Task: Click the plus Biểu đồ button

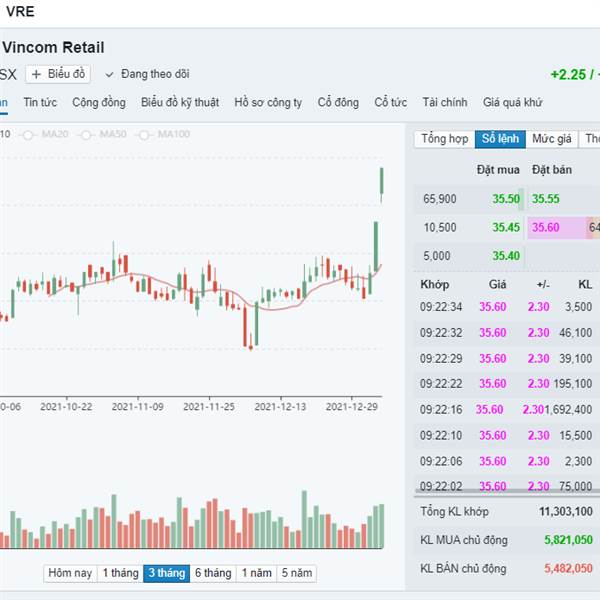Action: tap(58, 74)
